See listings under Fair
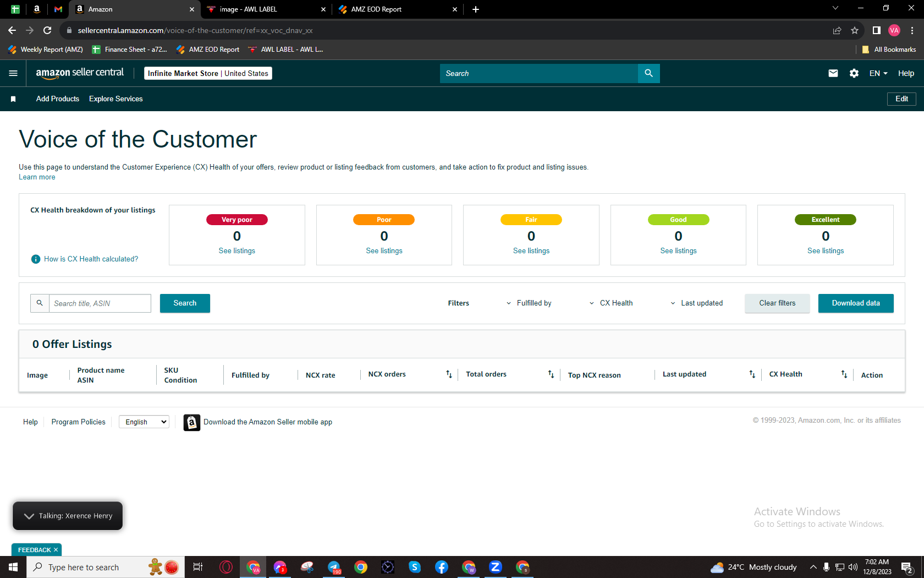This screenshot has width=924, height=578. 531,251
